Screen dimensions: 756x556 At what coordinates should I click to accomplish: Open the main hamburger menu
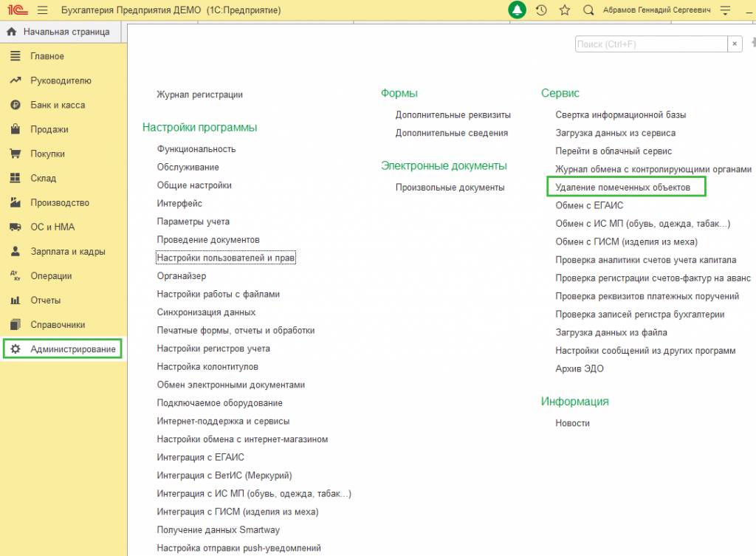click(42, 10)
